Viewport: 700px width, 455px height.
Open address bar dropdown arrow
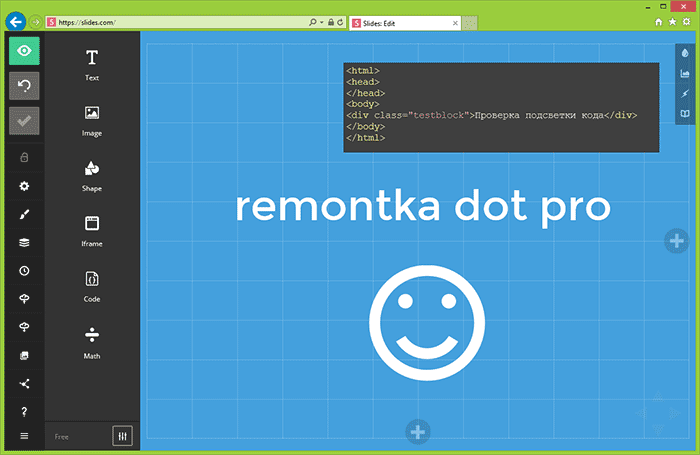click(x=321, y=22)
